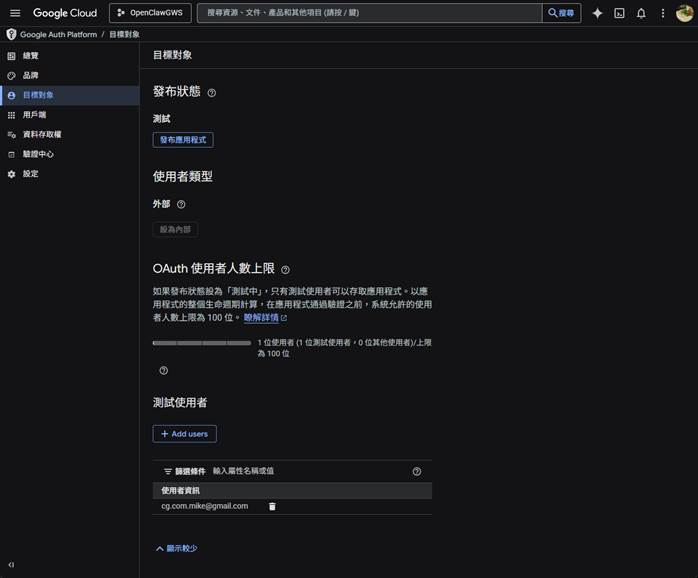
Task: Select 品牌 in the sidebar
Action: tap(30, 75)
